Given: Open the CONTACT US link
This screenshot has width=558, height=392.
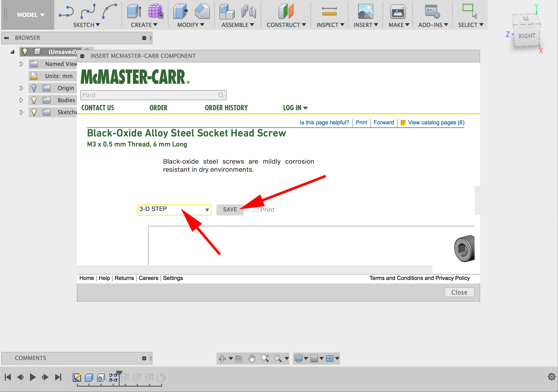Looking at the screenshot, I should click(x=98, y=108).
